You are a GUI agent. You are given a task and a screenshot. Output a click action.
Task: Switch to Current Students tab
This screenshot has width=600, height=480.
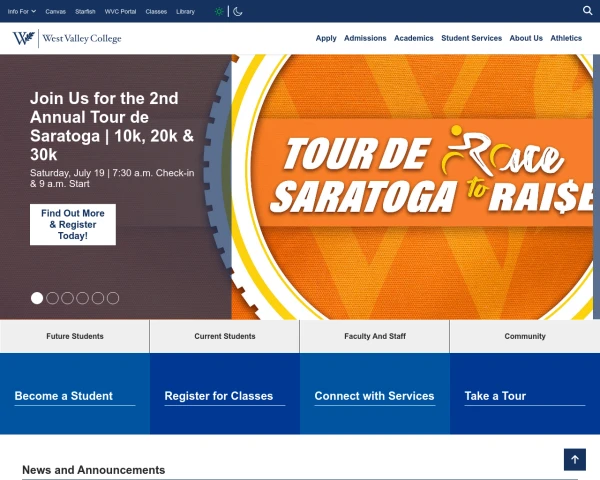click(225, 336)
